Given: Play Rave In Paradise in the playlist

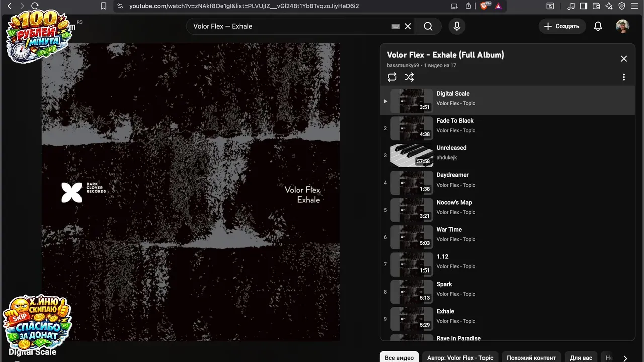Looking at the screenshot, I should pyautogui.click(x=508, y=337).
